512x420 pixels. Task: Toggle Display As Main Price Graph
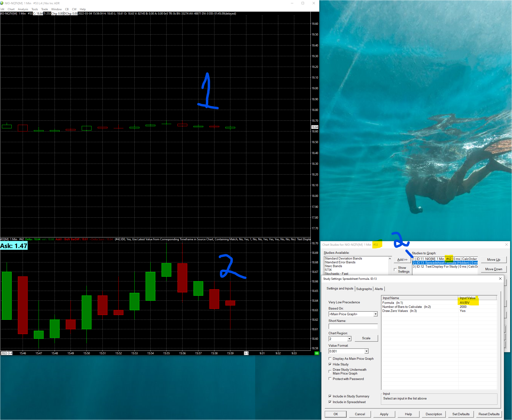click(x=330, y=359)
